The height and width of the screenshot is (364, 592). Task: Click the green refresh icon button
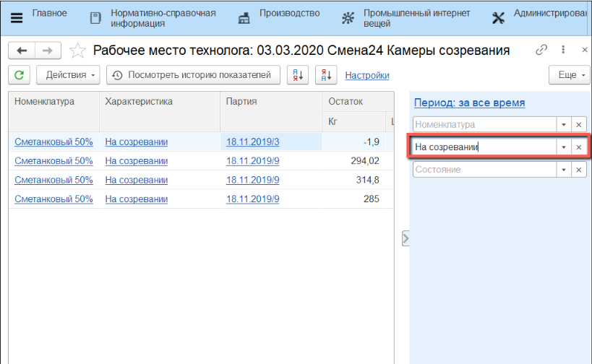[x=19, y=75]
